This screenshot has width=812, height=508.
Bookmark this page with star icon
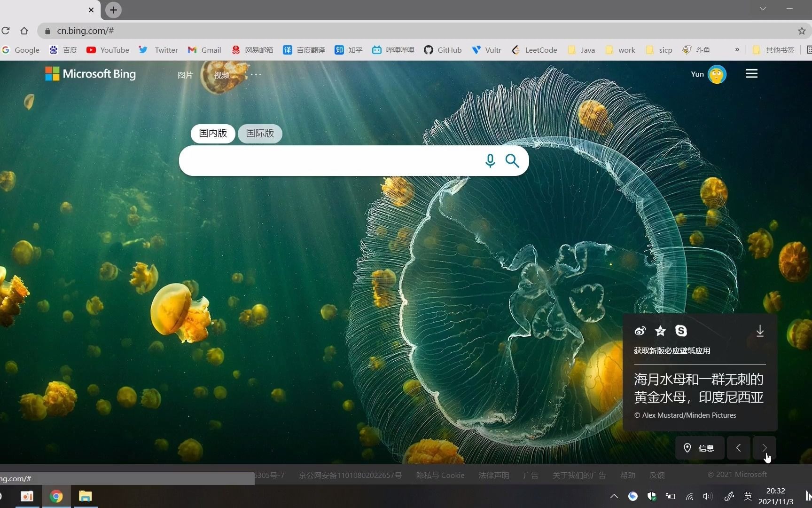tap(802, 31)
